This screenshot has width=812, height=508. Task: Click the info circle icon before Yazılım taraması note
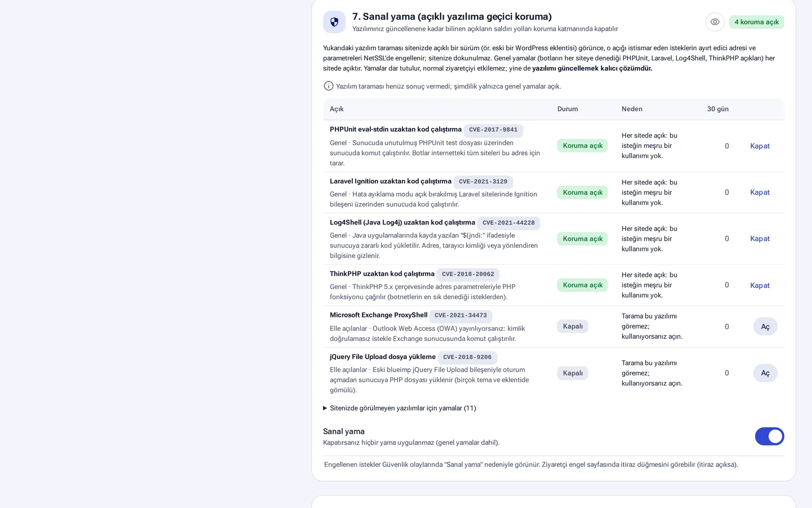point(328,86)
